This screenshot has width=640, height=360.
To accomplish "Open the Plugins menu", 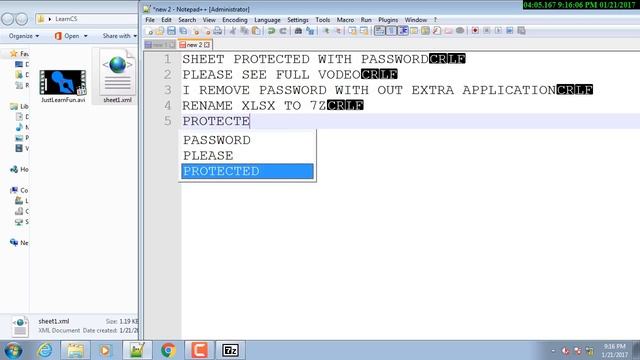I will point(388,20).
